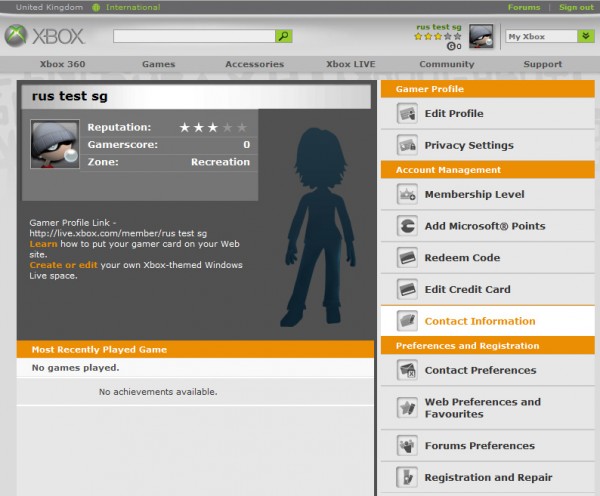
Task: Open Edit Profile
Action: [x=488, y=113]
